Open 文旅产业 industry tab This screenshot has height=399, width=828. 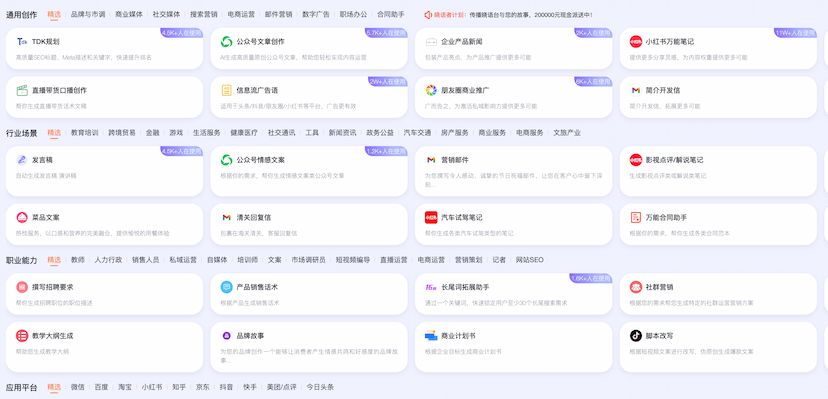pos(567,133)
